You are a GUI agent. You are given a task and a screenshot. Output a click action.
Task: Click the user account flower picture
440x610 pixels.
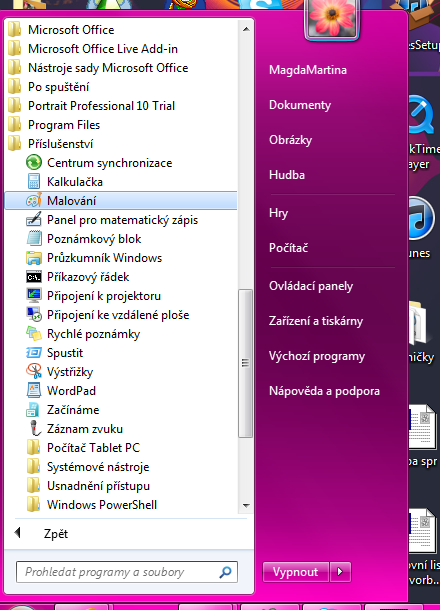(x=332, y=18)
